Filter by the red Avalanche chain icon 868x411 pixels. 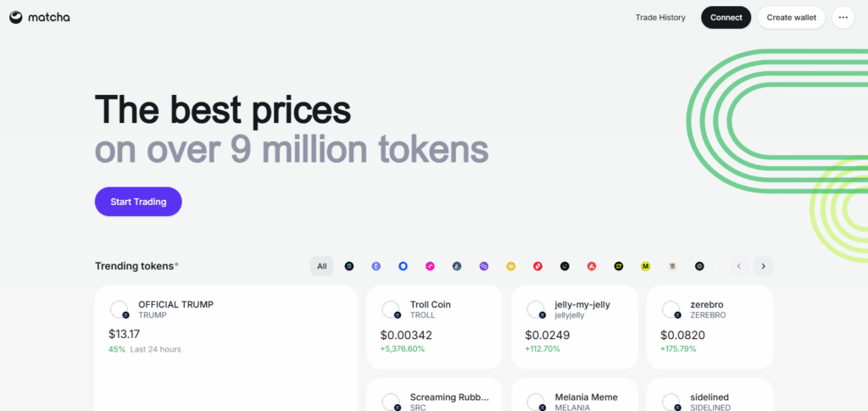click(x=592, y=266)
